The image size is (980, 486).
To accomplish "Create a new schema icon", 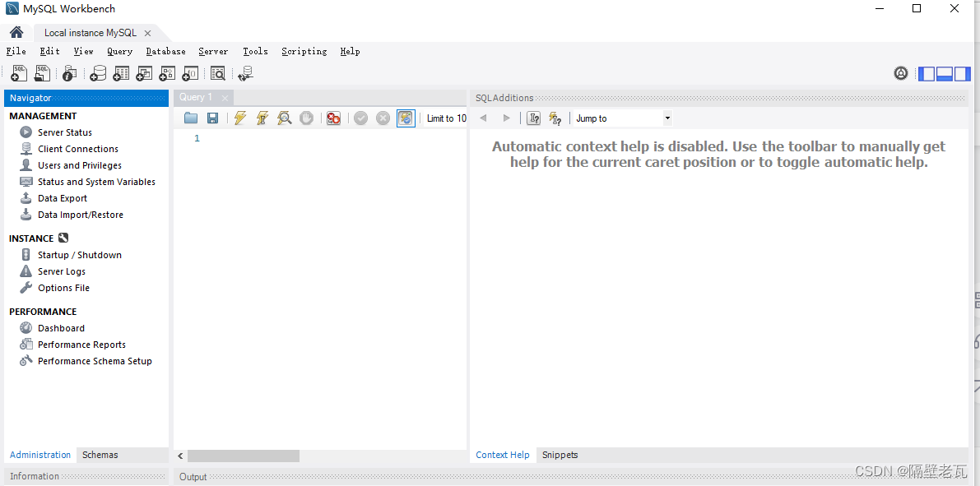I will point(98,74).
